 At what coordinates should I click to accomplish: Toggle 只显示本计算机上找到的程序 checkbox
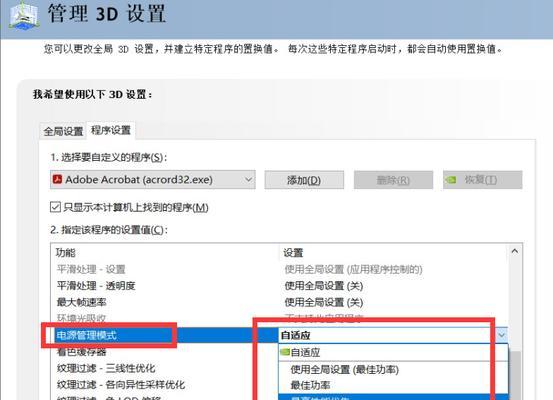point(55,207)
